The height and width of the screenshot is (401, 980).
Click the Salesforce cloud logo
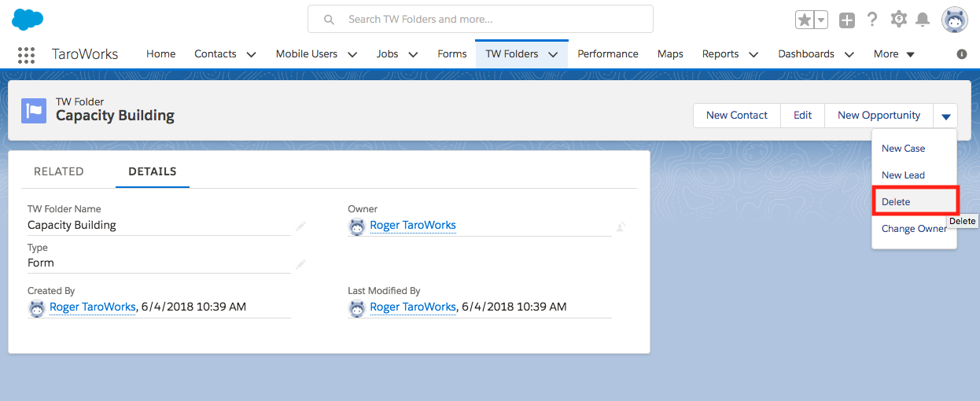point(28,19)
